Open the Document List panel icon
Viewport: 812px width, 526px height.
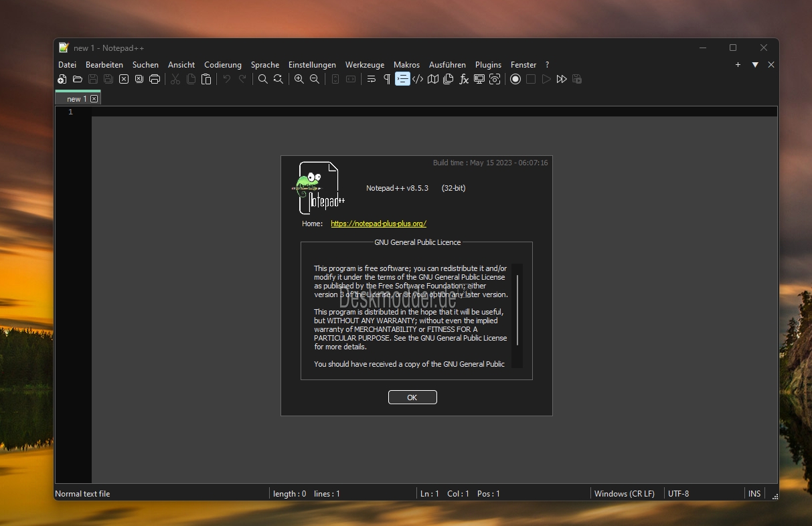click(449, 79)
